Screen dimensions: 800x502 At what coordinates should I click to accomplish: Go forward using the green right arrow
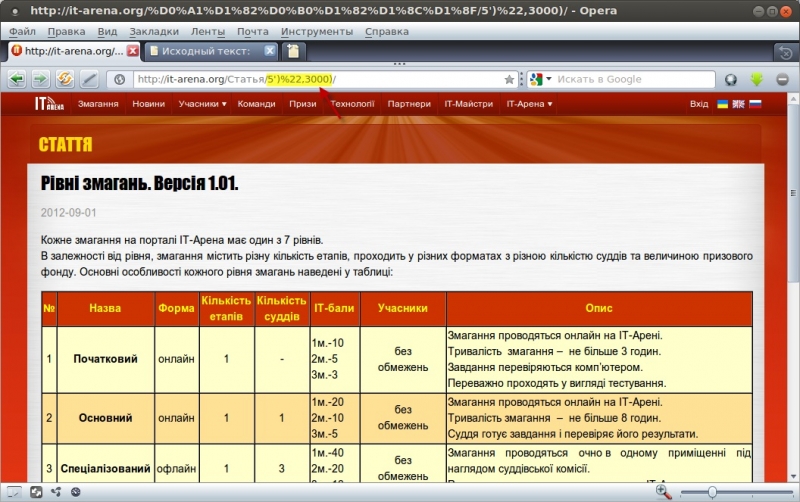[40, 79]
